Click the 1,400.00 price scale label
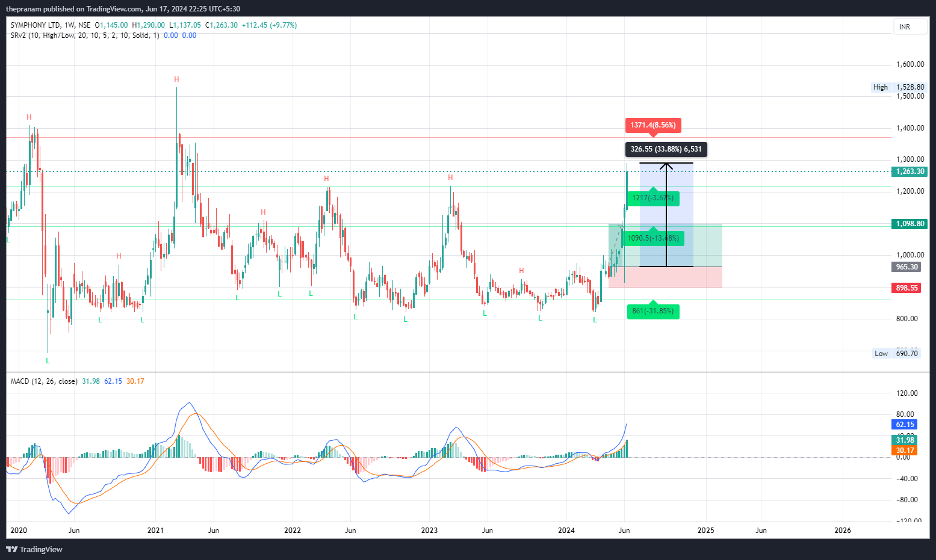The image size is (936, 560). 910,128
